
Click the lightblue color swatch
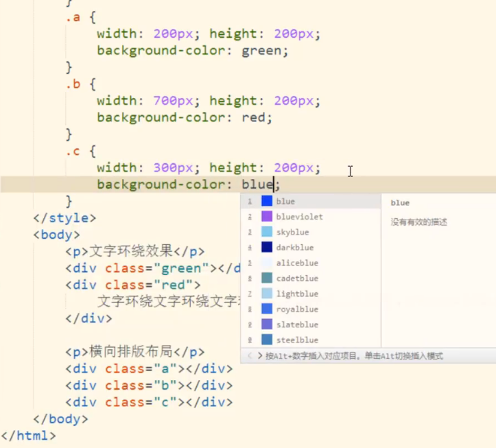point(267,294)
